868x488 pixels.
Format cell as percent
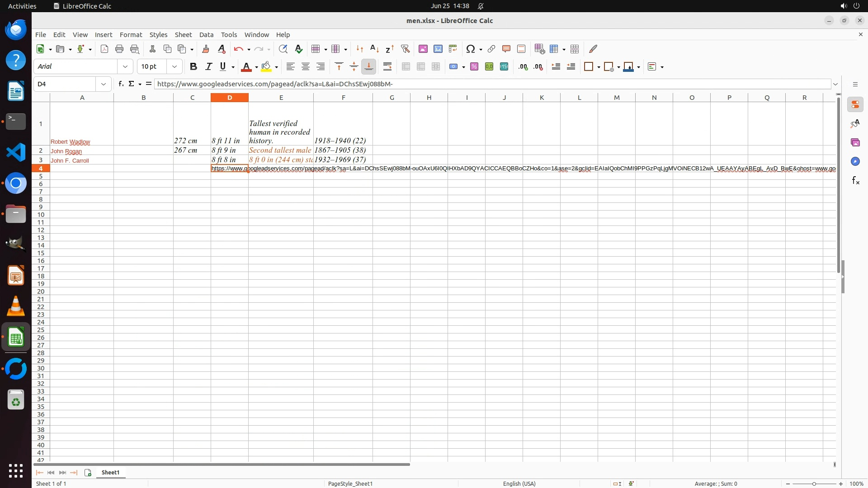pyautogui.click(x=474, y=67)
